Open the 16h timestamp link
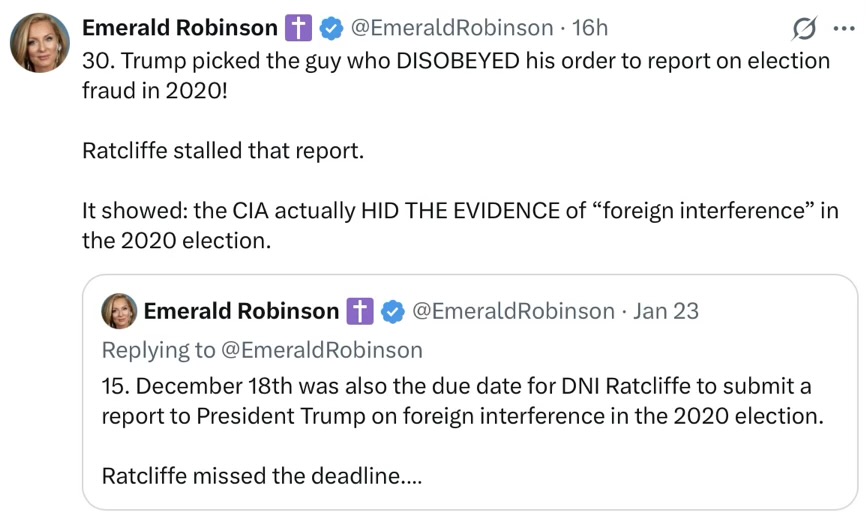The image size is (867, 522). (x=590, y=28)
